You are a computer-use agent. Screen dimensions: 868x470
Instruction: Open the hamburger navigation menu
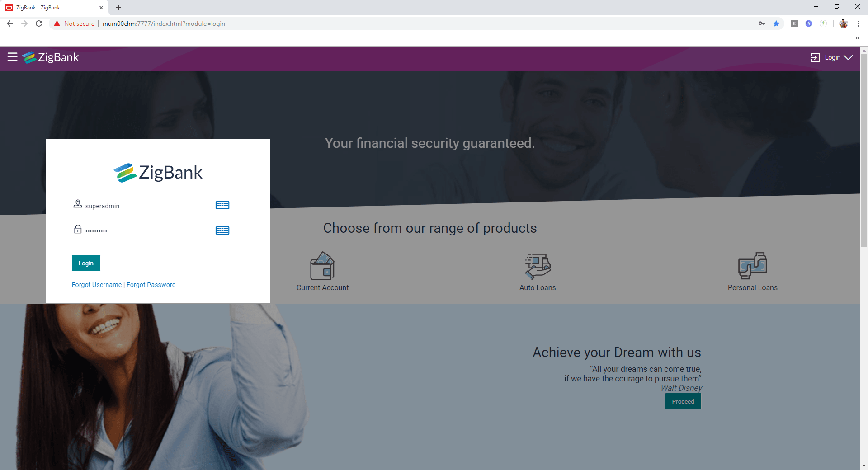[12, 57]
